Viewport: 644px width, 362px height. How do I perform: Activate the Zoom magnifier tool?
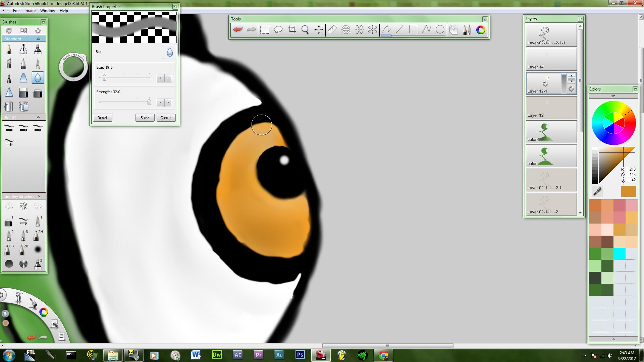305,30
